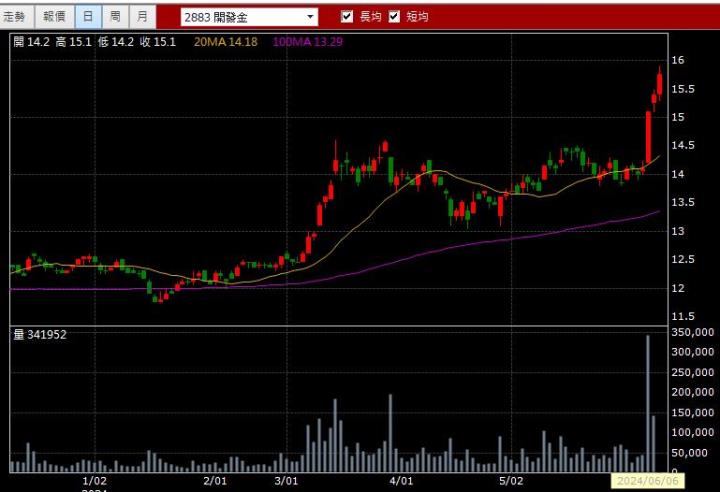Open the 報價 quote tab
This screenshot has width=720, height=492.
(54, 17)
